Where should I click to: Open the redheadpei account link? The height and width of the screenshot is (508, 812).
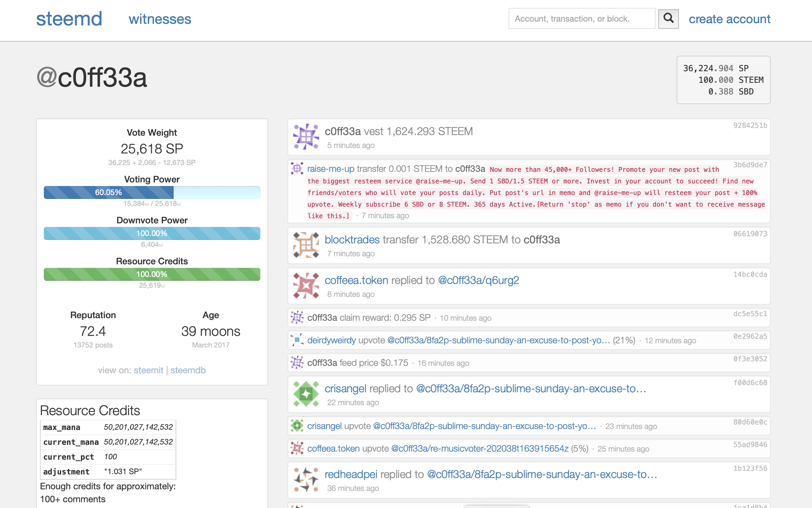[351, 474]
